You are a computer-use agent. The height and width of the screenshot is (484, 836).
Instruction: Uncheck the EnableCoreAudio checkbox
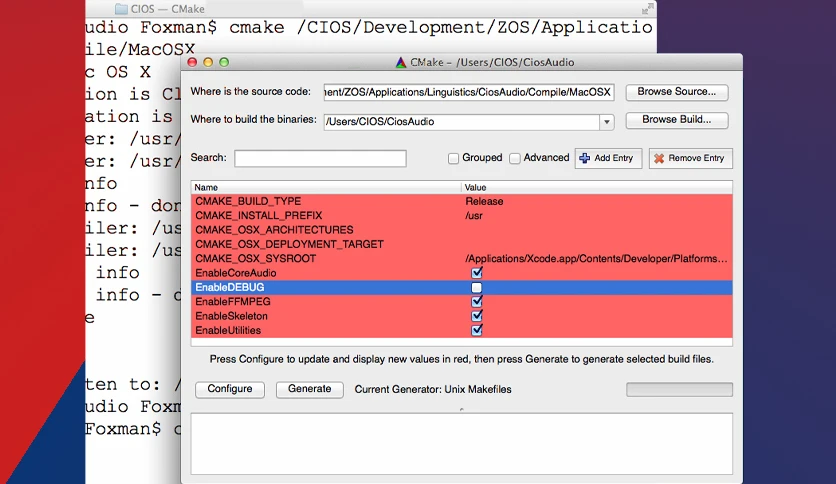coord(477,273)
